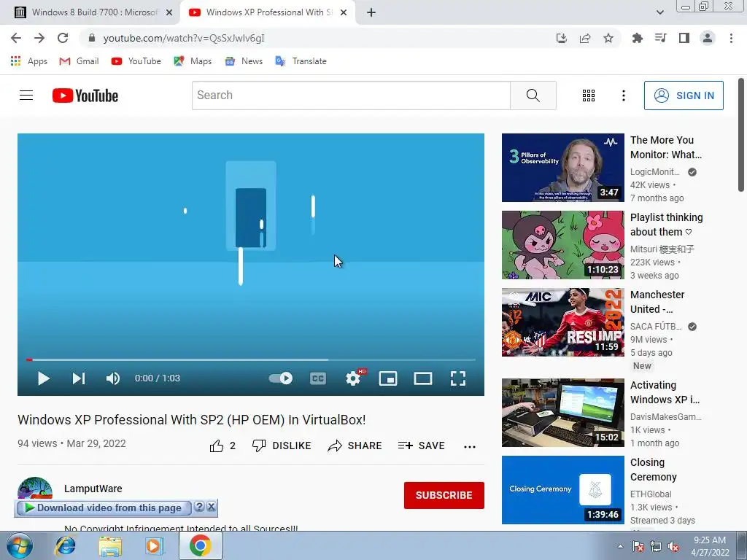Select the Windows XP Professional tab
Viewport: 747px width, 560px height.
click(x=267, y=12)
